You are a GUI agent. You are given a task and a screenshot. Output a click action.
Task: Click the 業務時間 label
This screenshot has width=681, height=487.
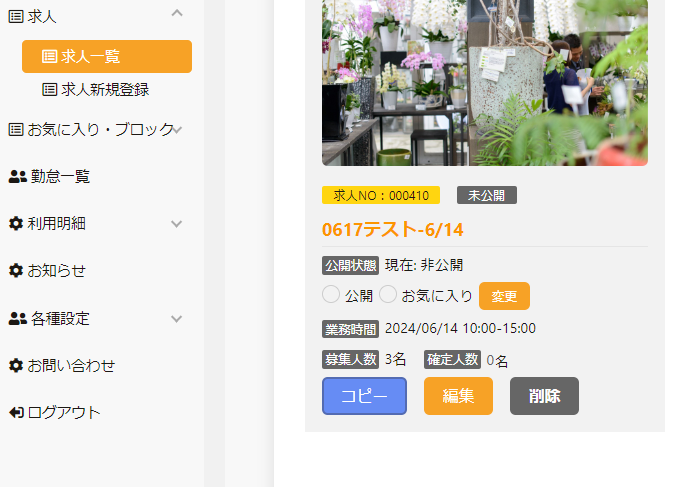(350, 329)
